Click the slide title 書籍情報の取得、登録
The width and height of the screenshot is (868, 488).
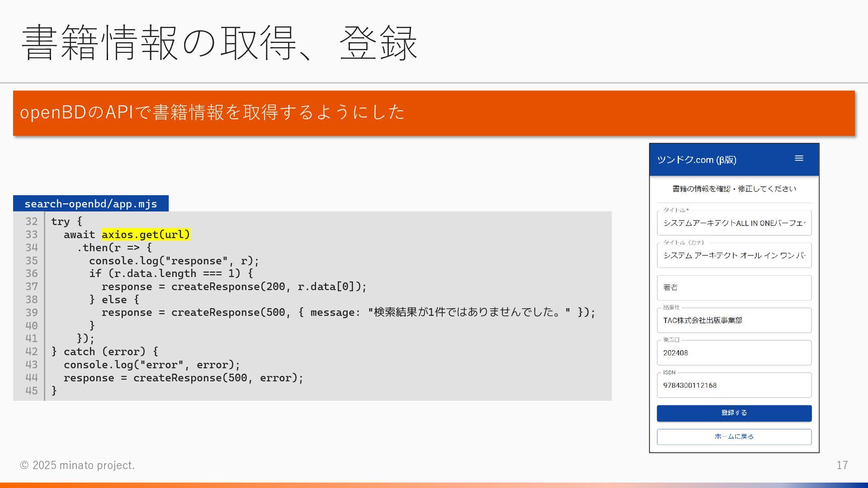pos(219,43)
